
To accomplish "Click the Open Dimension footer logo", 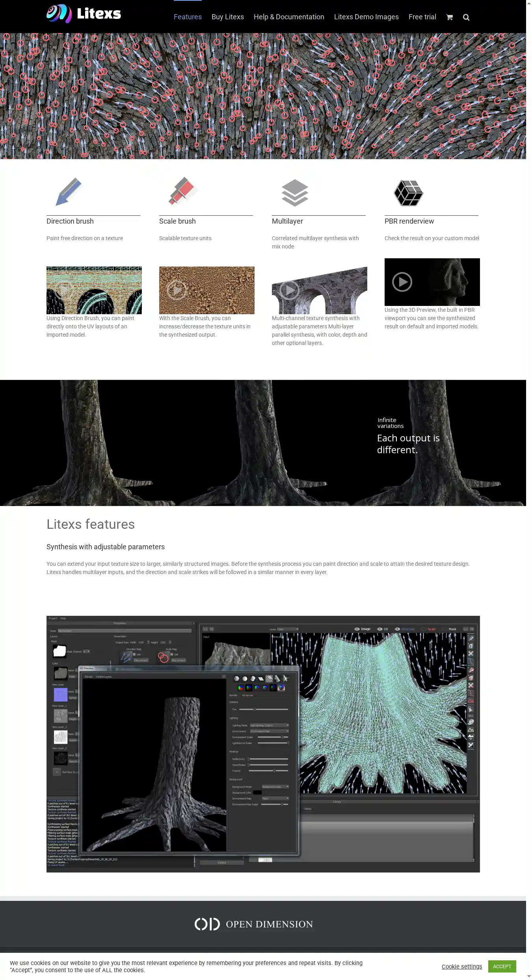I will [x=254, y=924].
